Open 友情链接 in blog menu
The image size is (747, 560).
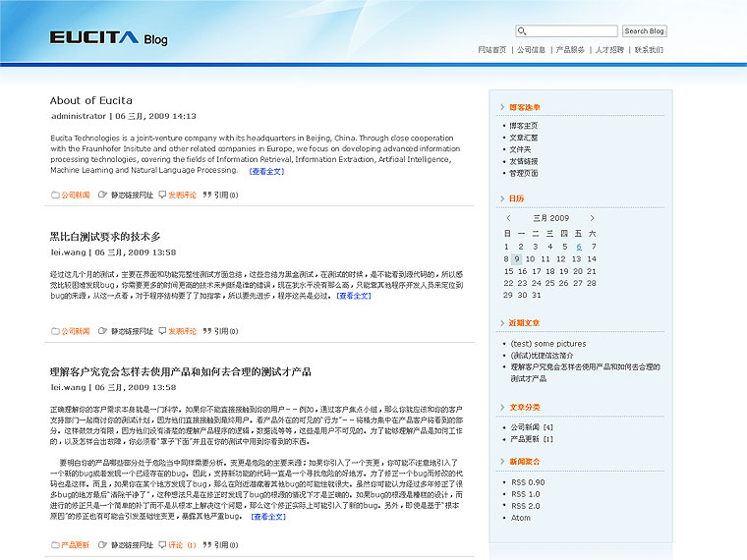point(524,161)
